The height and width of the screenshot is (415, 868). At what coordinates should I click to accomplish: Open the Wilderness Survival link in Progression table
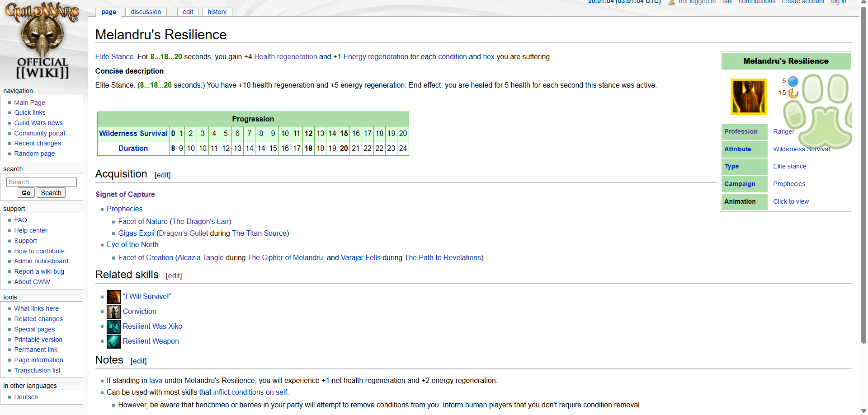(133, 134)
